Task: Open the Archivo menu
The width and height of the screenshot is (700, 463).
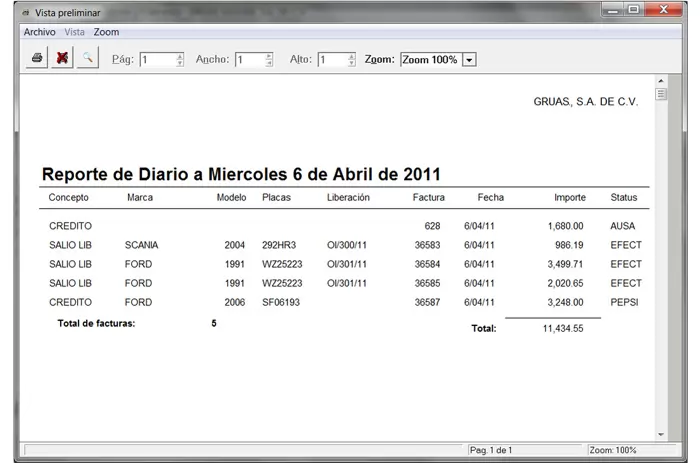Action: tap(39, 32)
